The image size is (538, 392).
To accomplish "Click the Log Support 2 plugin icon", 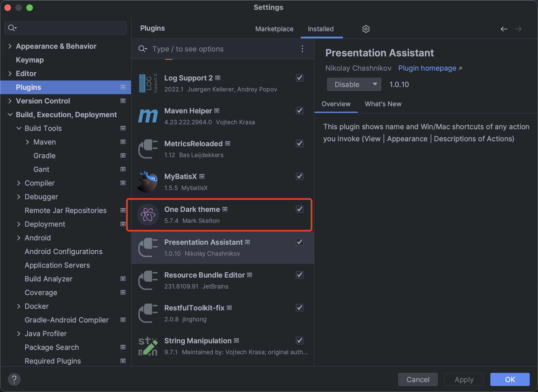I will click(x=148, y=83).
